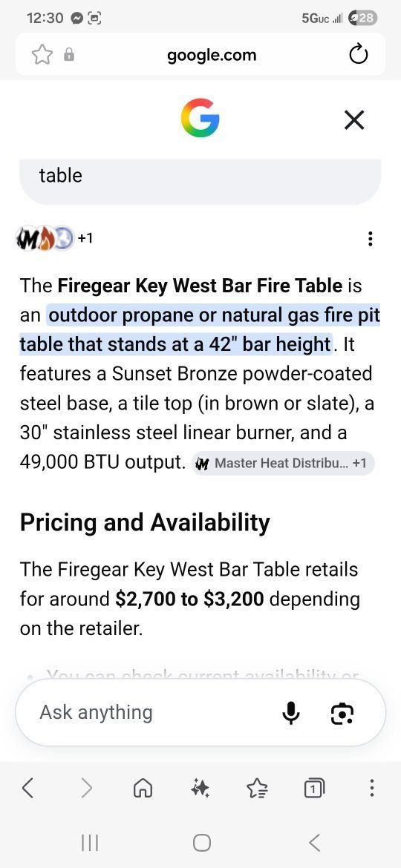Screen dimensions: 401x868
Task: Open the bookmarks list icon
Action: (257, 788)
